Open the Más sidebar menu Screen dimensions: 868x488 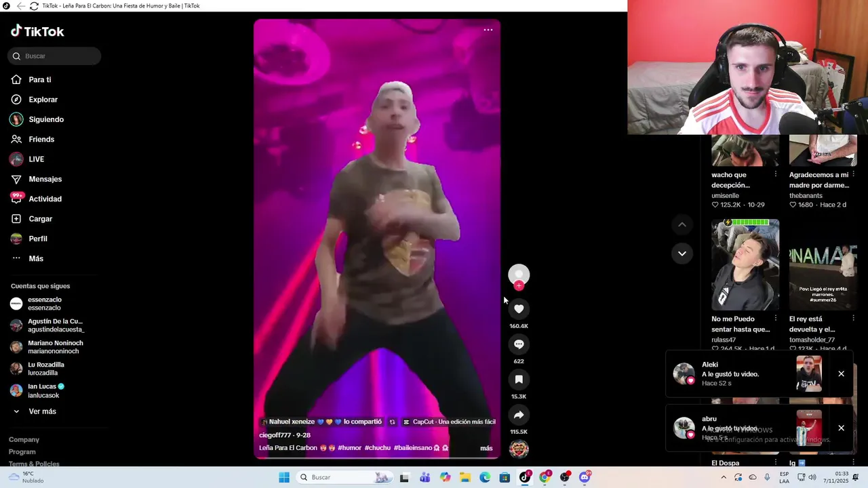click(x=35, y=259)
